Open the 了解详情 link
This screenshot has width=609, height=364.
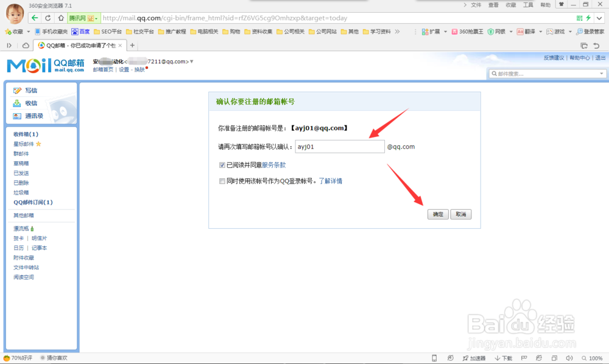tap(331, 181)
